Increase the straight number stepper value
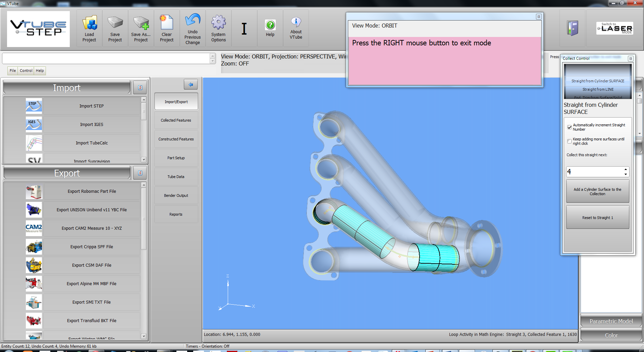The height and width of the screenshot is (352, 644). coord(626,169)
